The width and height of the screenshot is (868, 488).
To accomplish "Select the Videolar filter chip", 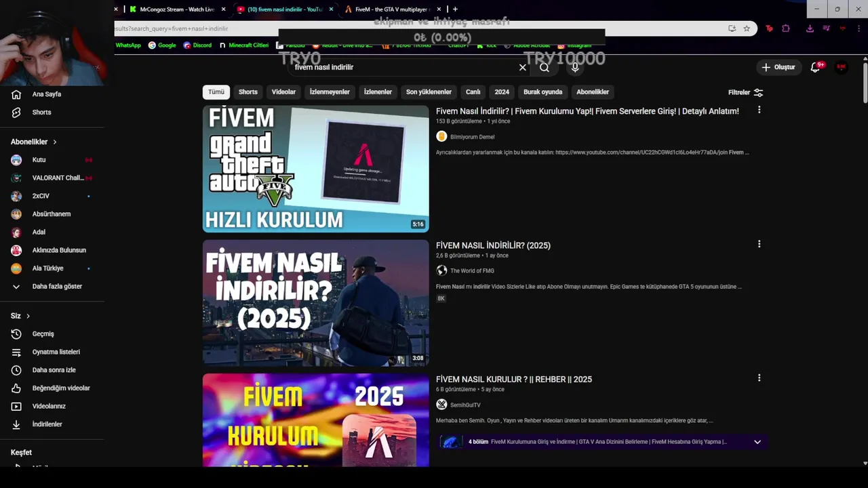I will (283, 92).
